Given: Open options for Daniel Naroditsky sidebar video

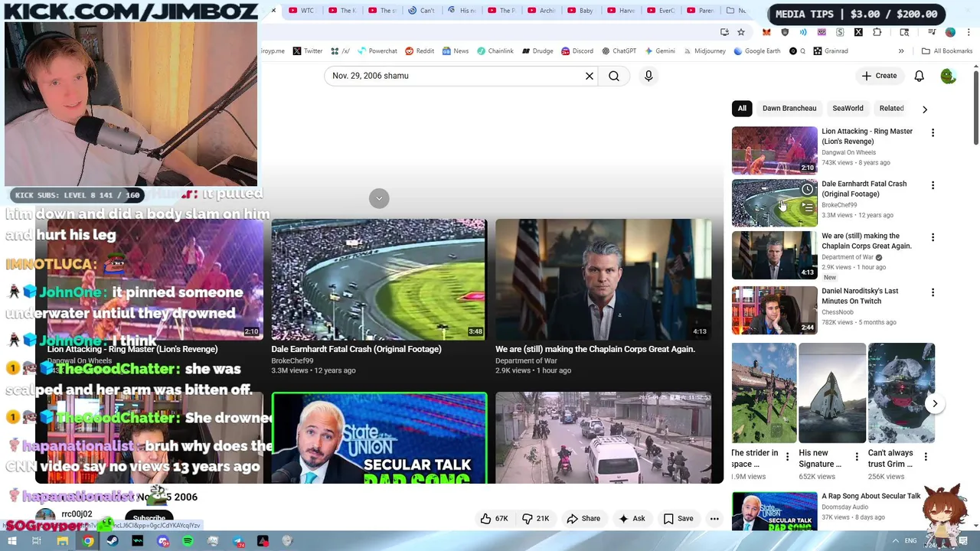Looking at the screenshot, I should [933, 292].
